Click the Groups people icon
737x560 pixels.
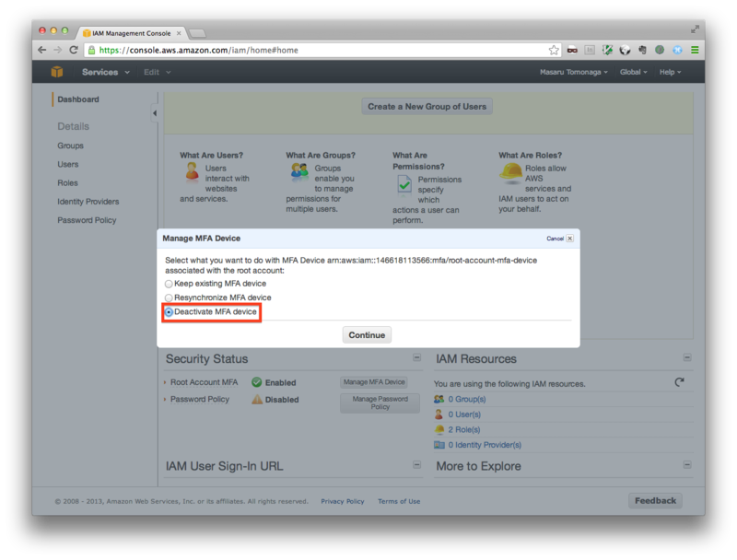point(299,171)
